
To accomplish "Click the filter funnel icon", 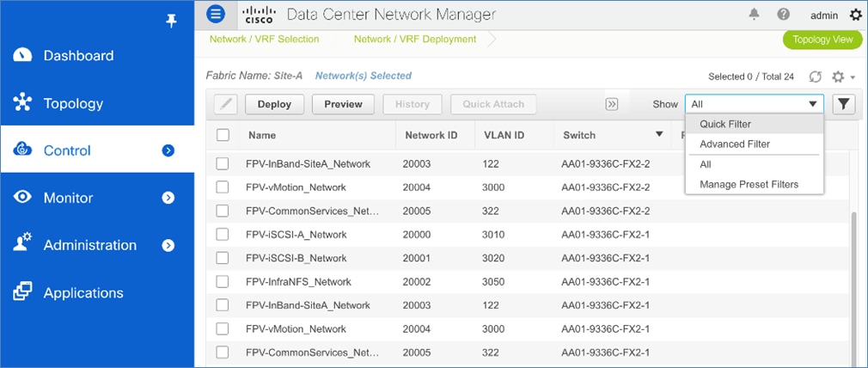I will point(844,104).
